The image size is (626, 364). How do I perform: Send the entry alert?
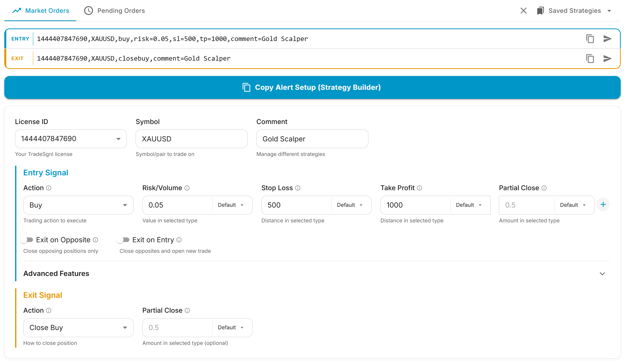(x=608, y=39)
